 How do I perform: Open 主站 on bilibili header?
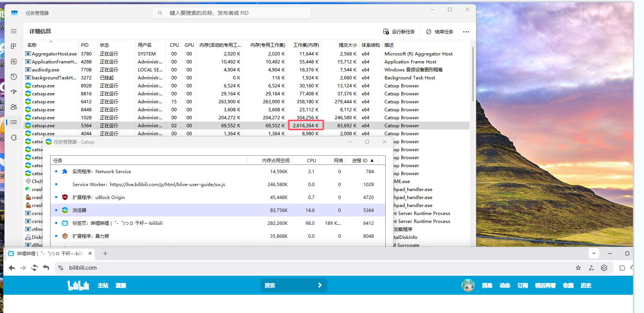point(103,285)
